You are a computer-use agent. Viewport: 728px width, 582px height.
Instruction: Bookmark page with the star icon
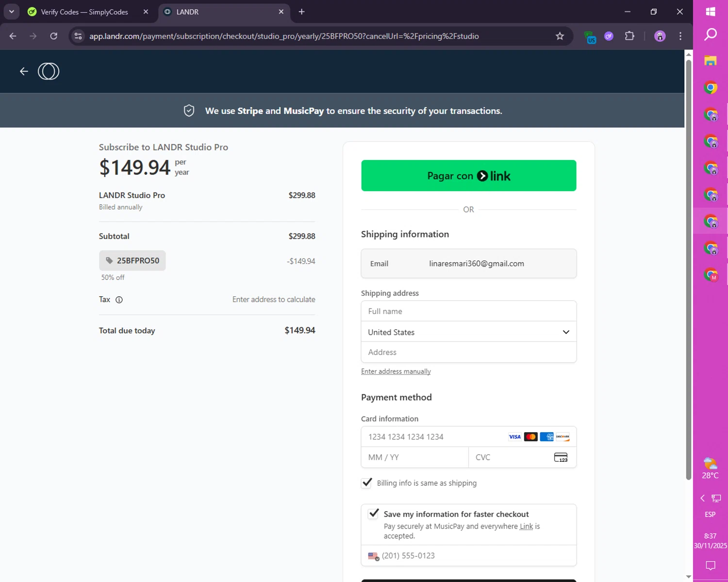pos(560,36)
